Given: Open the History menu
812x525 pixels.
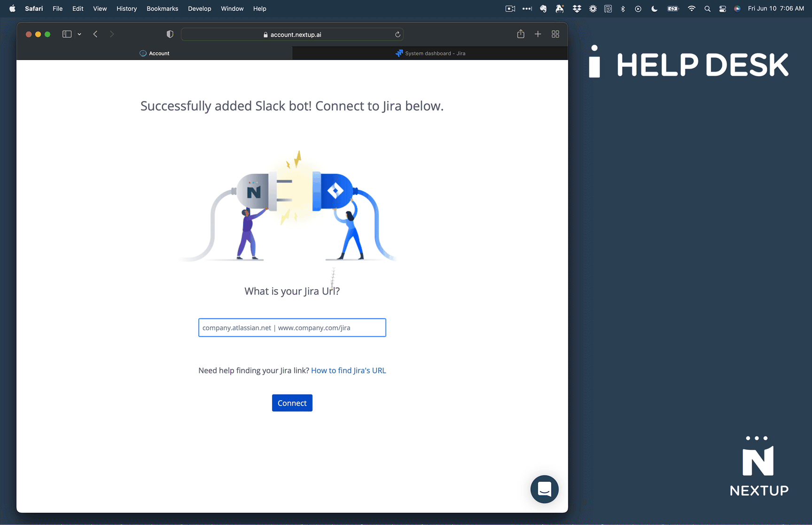Looking at the screenshot, I should (127, 8).
